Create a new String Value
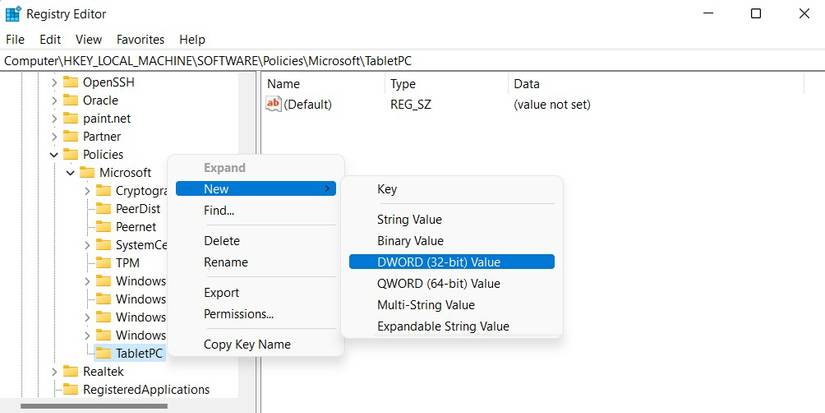This screenshot has height=413, width=825. [x=409, y=219]
